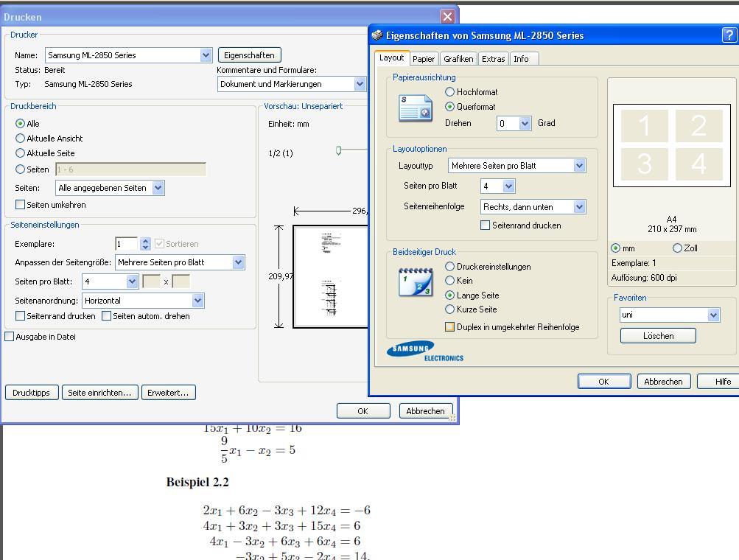Switch to the Papier tab
This screenshot has width=739, height=560.
click(x=423, y=59)
